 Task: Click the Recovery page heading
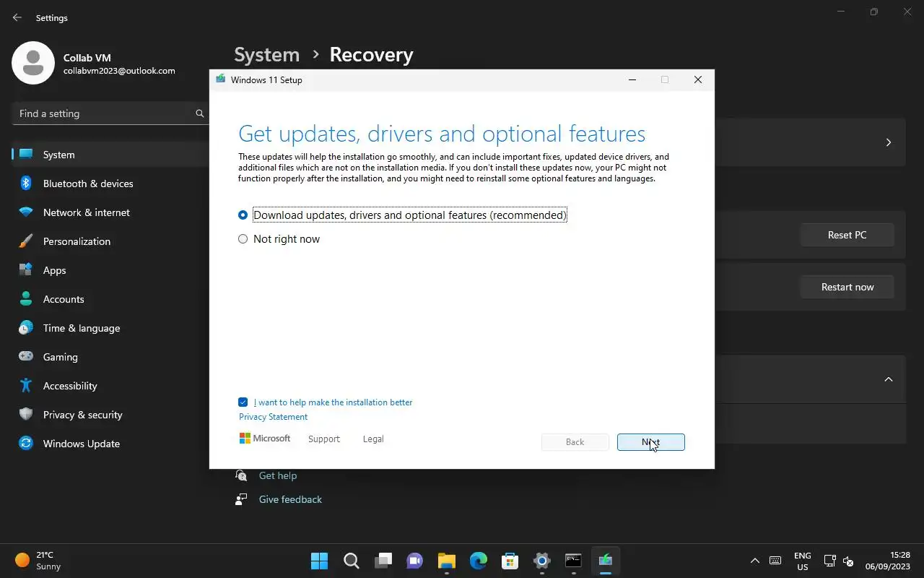(x=371, y=55)
